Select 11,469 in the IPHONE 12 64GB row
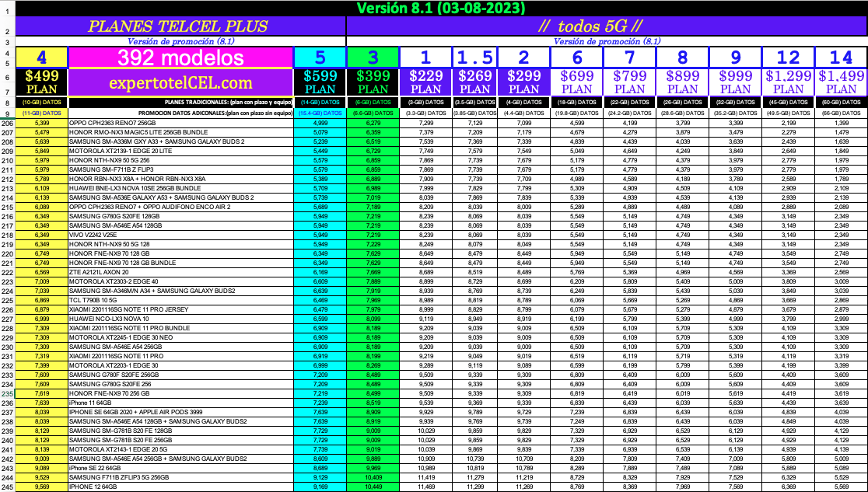 (x=425, y=487)
